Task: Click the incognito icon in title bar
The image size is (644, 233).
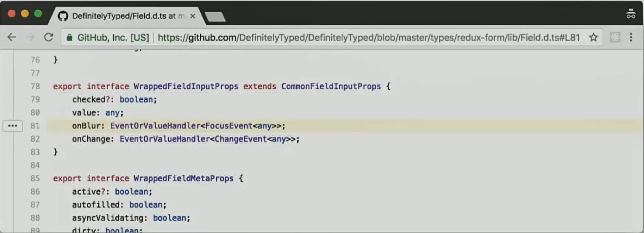Action: 631,14
